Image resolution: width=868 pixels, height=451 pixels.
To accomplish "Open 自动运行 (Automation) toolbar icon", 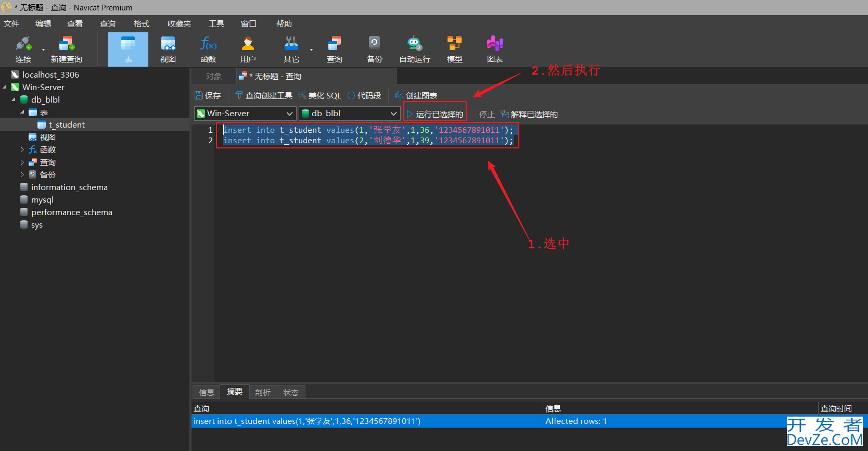I will pyautogui.click(x=415, y=49).
